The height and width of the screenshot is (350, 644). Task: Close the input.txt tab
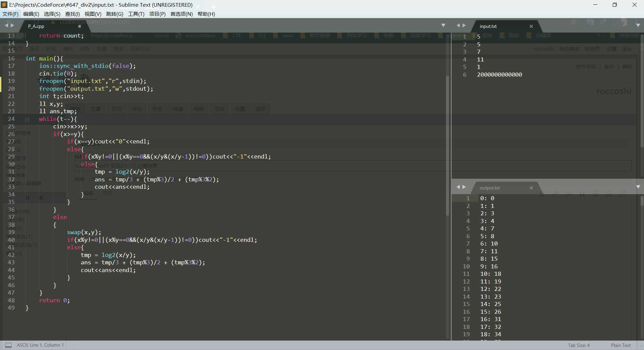coord(531,26)
